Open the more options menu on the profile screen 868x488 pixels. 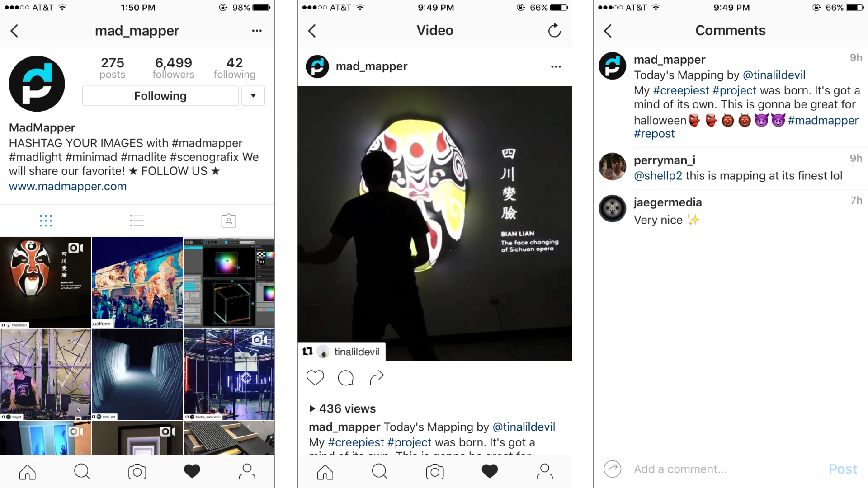(x=257, y=31)
